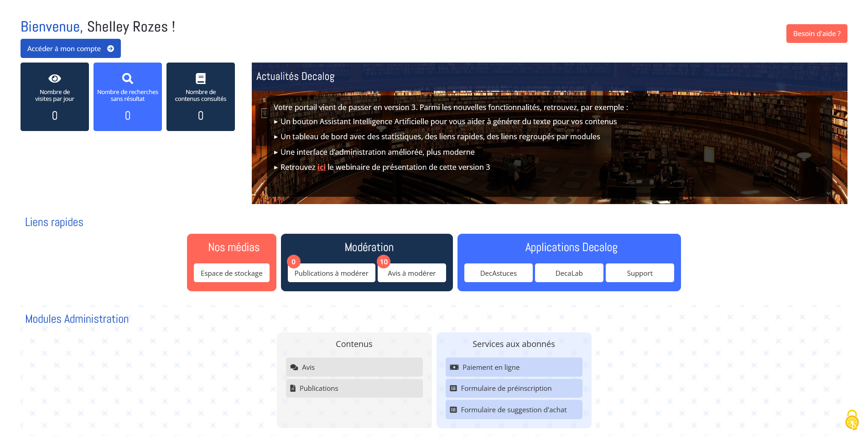Go to Decalog Support

pos(639,273)
